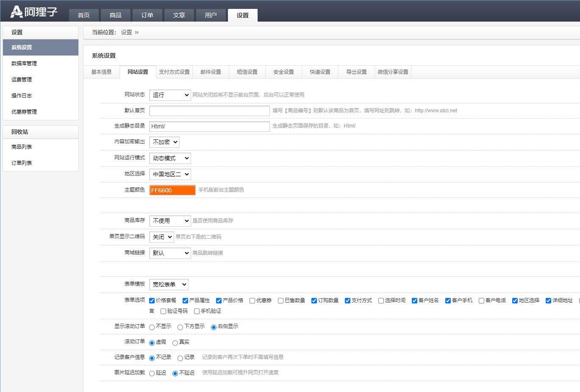580x392 pixels.
Task: Open the 文章 top navigation tab
Action: click(179, 15)
